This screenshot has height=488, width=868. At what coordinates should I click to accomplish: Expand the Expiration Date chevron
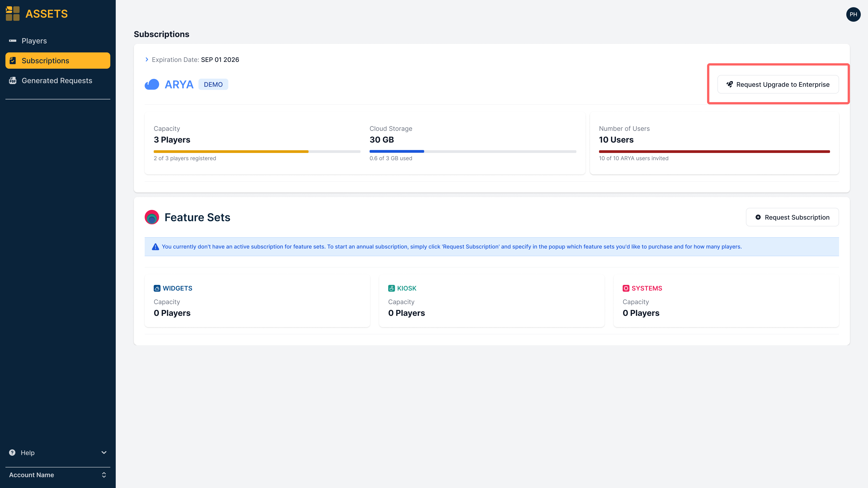click(146, 60)
